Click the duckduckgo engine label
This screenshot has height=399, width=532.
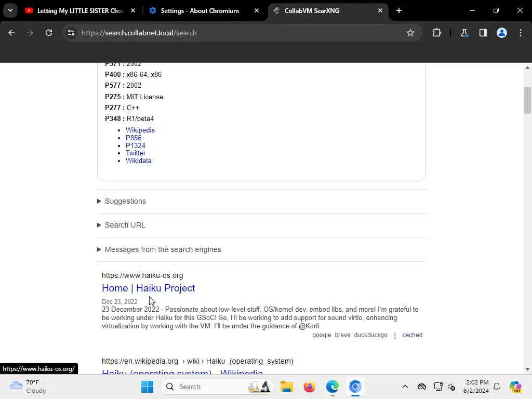click(370, 335)
